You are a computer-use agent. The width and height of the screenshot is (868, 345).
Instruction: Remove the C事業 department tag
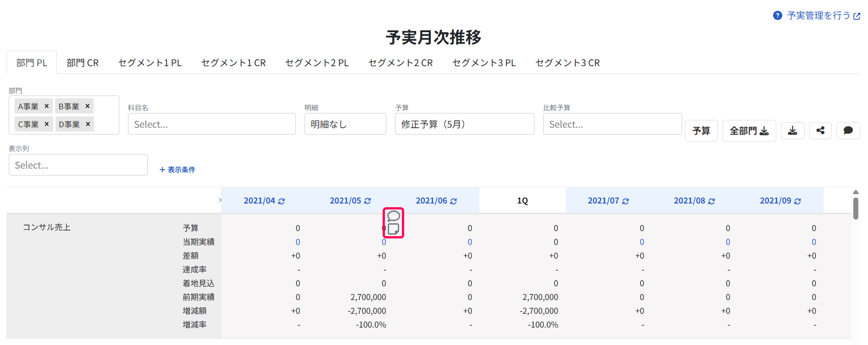(x=46, y=124)
